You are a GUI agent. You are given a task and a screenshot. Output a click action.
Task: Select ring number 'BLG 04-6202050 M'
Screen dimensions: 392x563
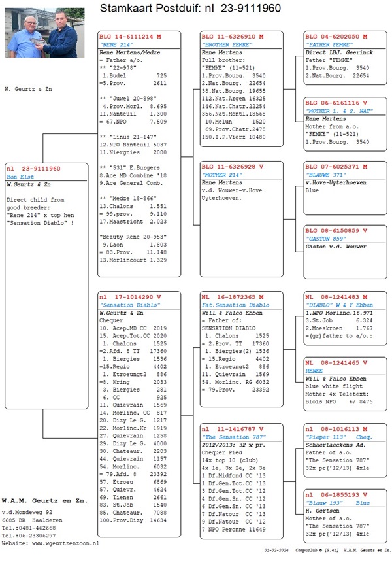(x=336, y=37)
